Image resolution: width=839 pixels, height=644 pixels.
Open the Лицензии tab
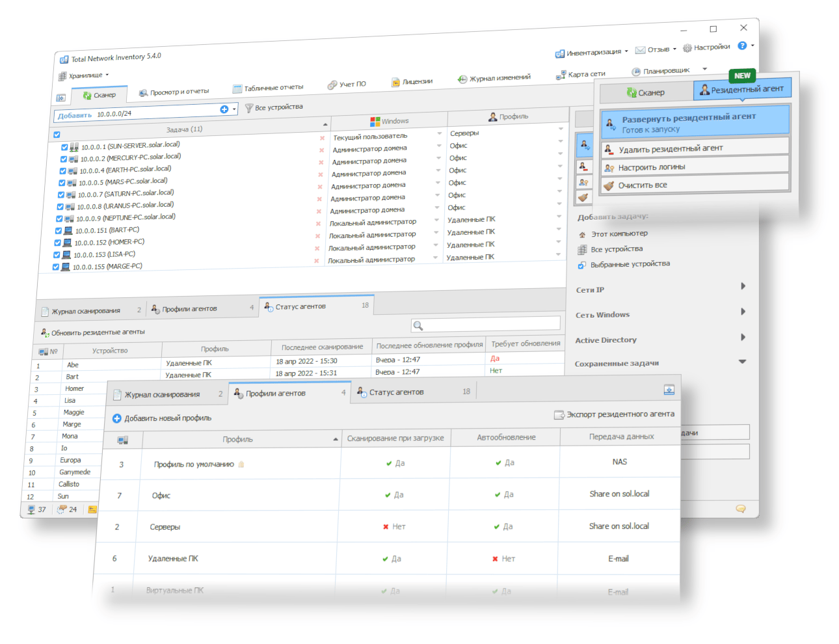coord(412,81)
